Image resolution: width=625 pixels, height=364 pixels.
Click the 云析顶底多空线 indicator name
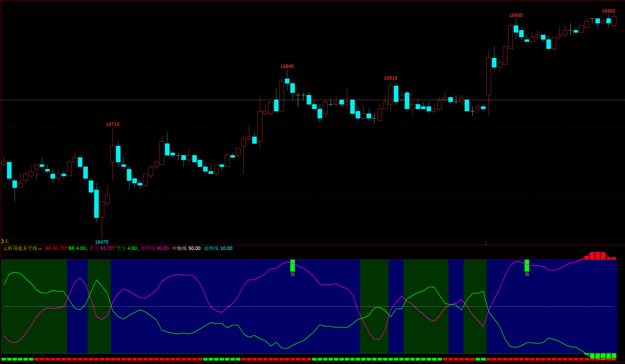point(20,248)
